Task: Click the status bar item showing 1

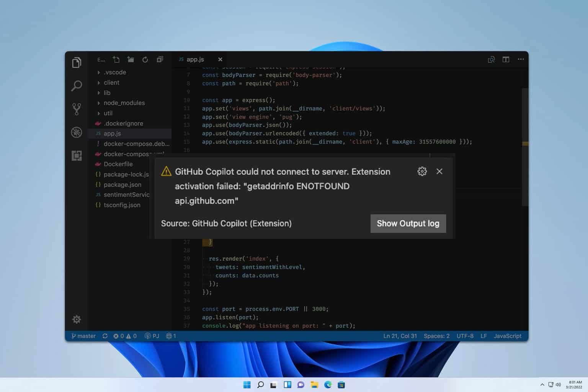Action: pyautogui.click(x=171, y=336)
